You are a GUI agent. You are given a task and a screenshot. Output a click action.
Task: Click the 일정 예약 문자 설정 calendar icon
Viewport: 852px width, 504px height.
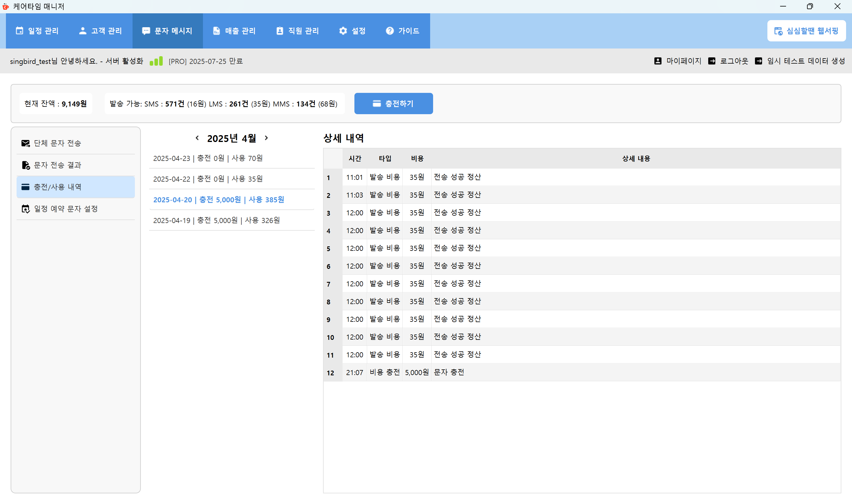point(26,209)
